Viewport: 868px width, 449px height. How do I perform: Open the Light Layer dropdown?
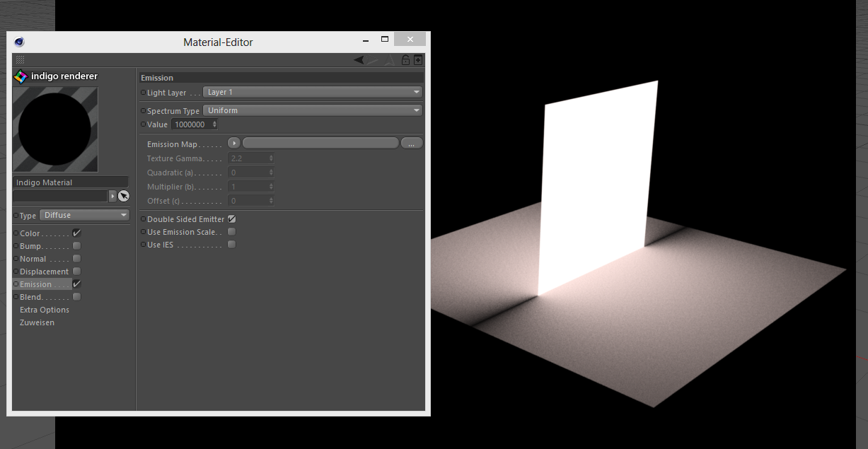click(x=312, y=92)
